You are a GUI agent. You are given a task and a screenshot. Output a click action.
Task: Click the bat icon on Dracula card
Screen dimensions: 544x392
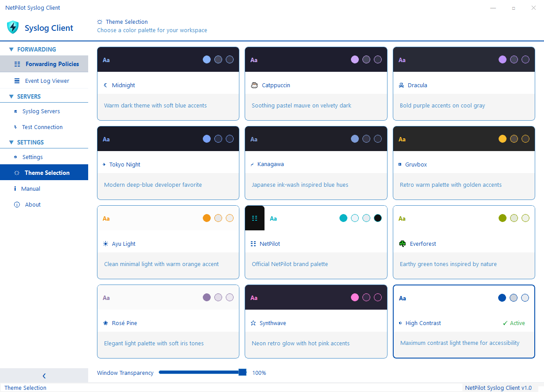[402, 85]
